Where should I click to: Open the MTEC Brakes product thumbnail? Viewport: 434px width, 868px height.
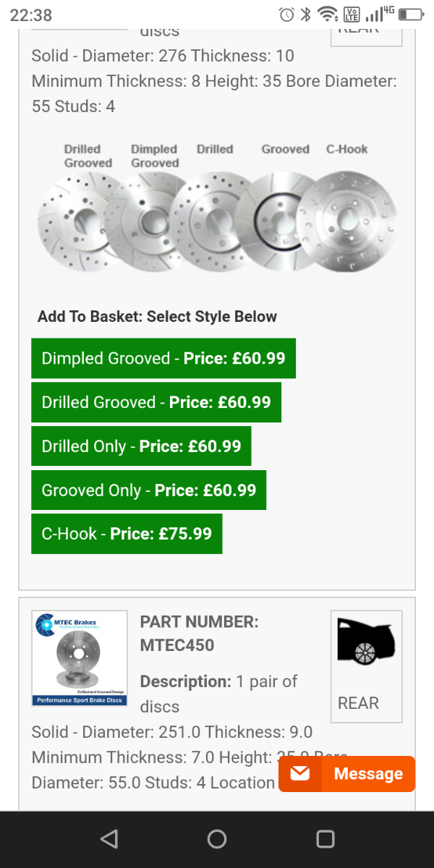[80, 659]
